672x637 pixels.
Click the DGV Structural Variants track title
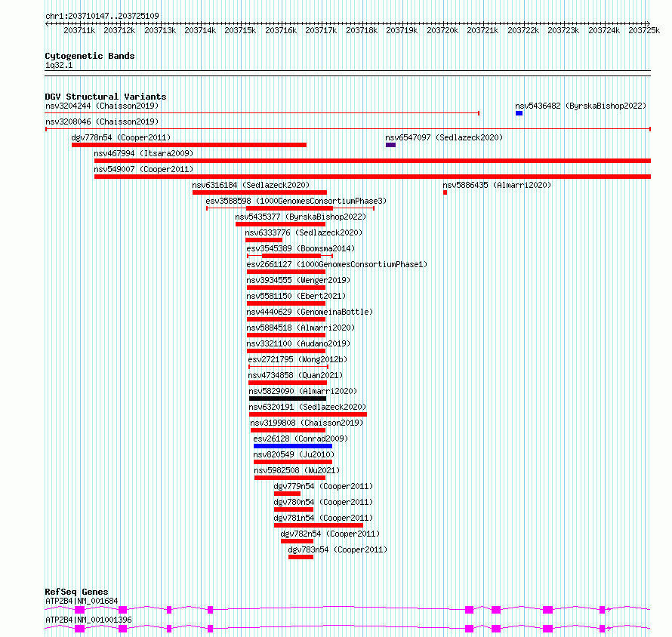point(106,97)
